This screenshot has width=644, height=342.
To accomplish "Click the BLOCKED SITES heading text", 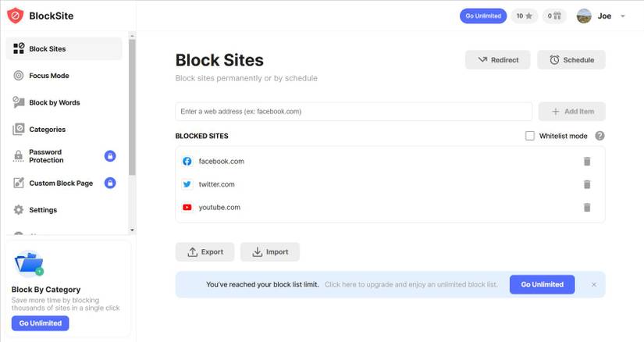I will pyautogui.click(x=201, y=136).
